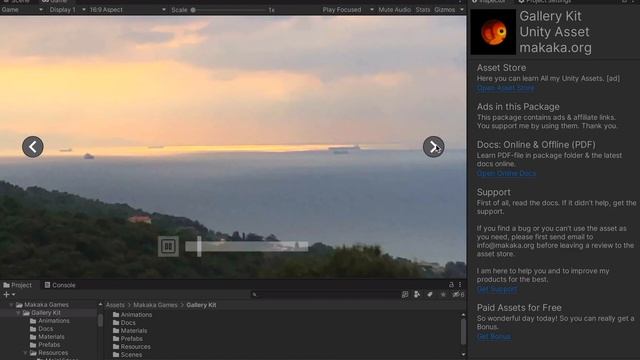Click the Game view Scale slider handle
The height and width of the screenshot is (360, 640).
point(193,10)
